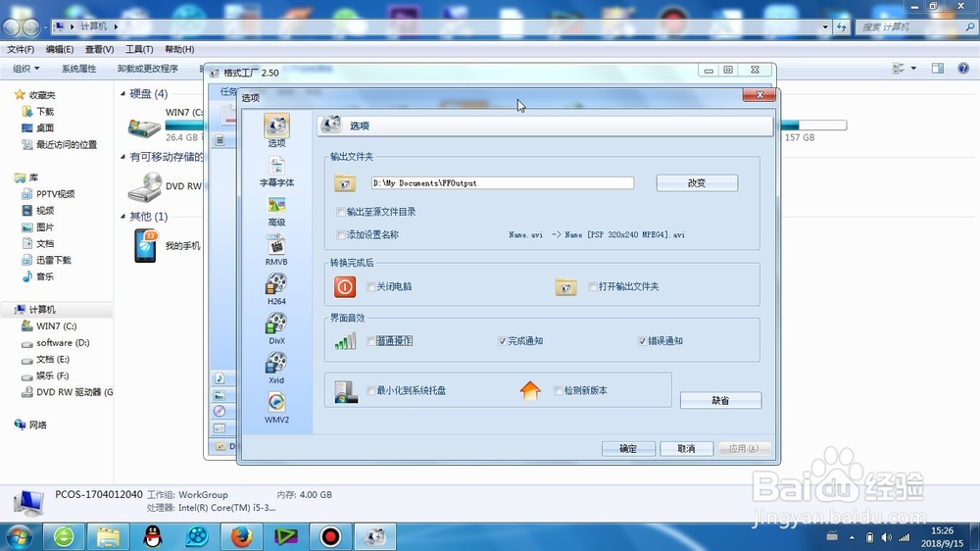Open 编辑(E) menu in Explorer
Image resolution: width=980 pixels, height=551 pixels.
coord(60,49)
